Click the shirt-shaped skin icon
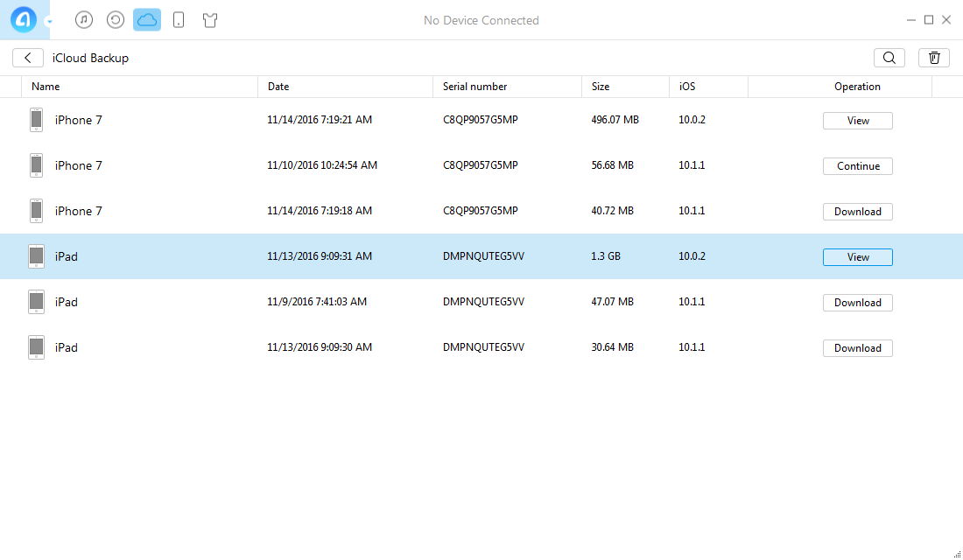The height and width of the screenshot is (560, 963). (x=210, y=20)
